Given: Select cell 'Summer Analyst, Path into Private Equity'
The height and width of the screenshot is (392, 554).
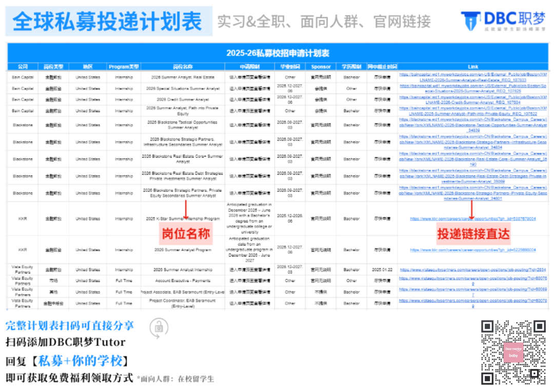Looking at the screenshot, I should 183,111.
